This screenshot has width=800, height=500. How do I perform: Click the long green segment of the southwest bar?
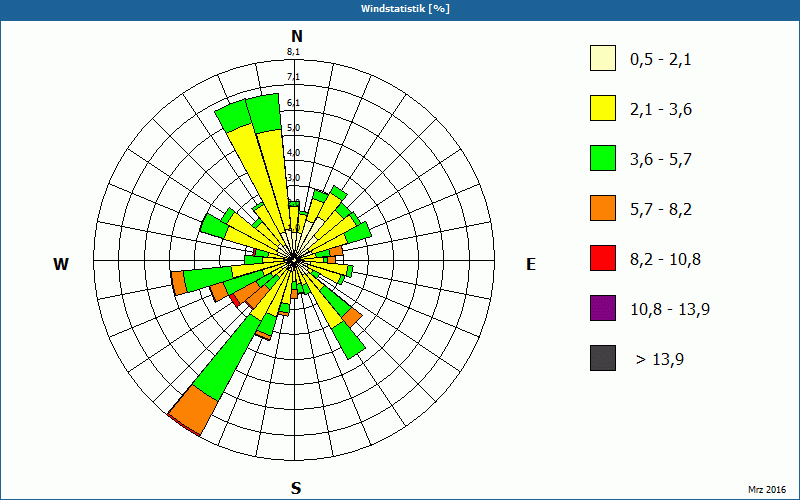(228, 358)
